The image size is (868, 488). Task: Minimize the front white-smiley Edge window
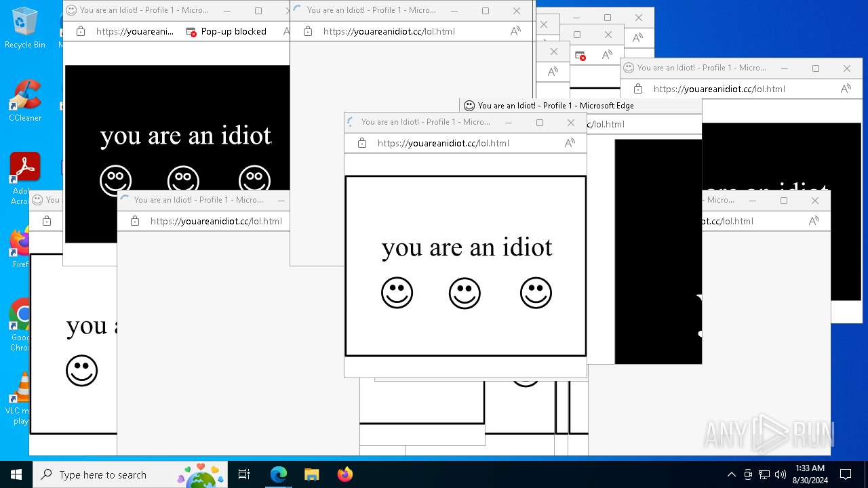pyautogui.click(x=509, y=123)
